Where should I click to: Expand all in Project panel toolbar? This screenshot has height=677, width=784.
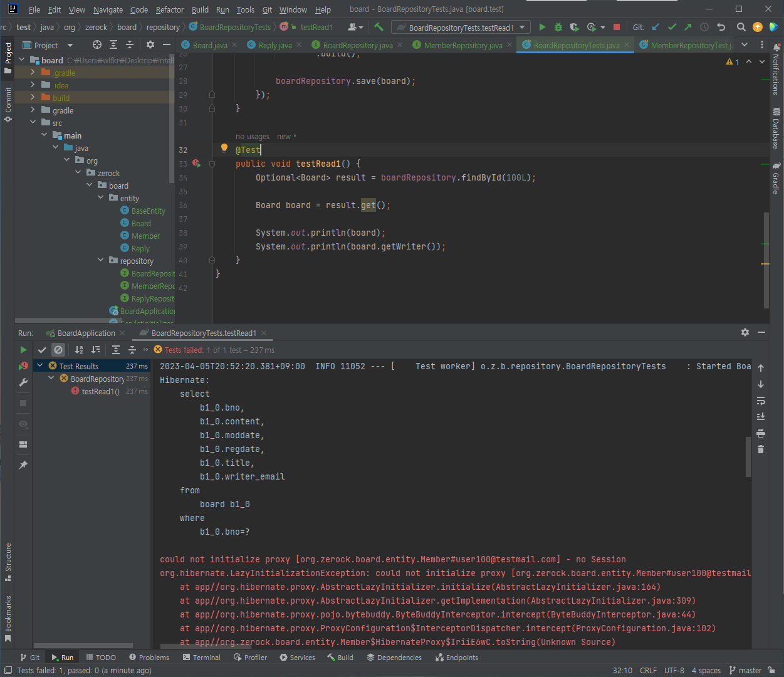(113, 45)
